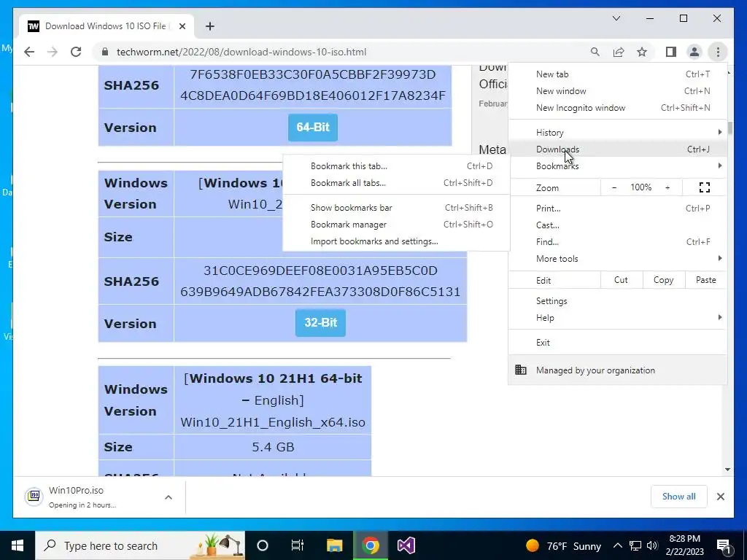Expand Win10Pro.iso download options chevron

pyautogui.click(x=169, y=497)
